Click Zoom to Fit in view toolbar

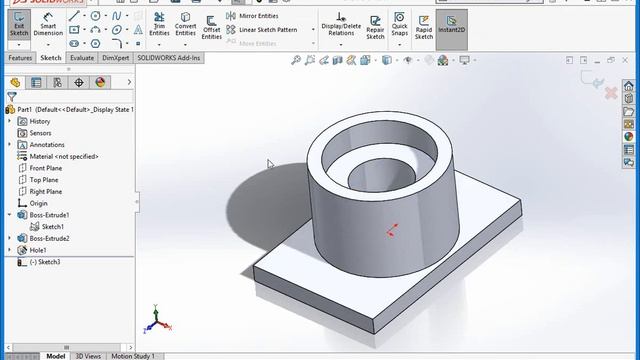point(296,60)
